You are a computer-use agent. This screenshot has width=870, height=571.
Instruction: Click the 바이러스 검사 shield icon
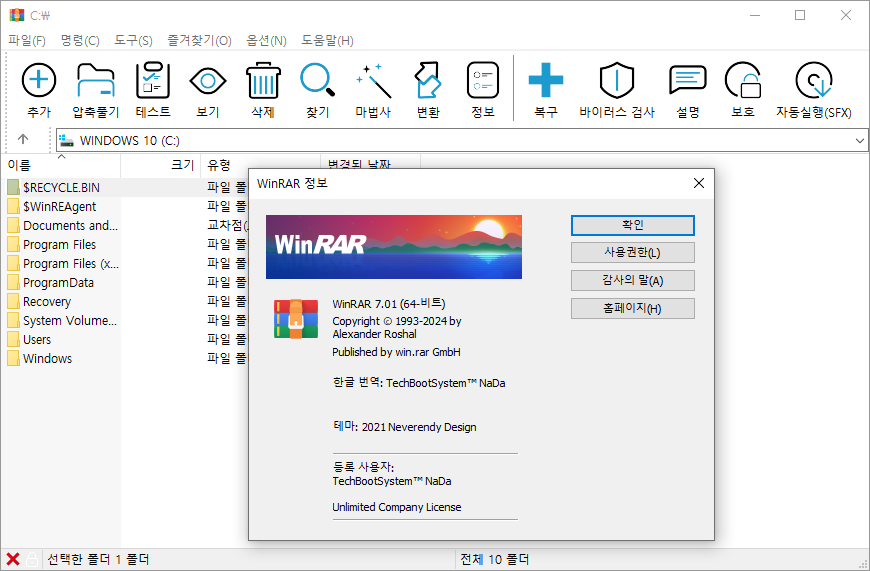(x=616, y=80)
